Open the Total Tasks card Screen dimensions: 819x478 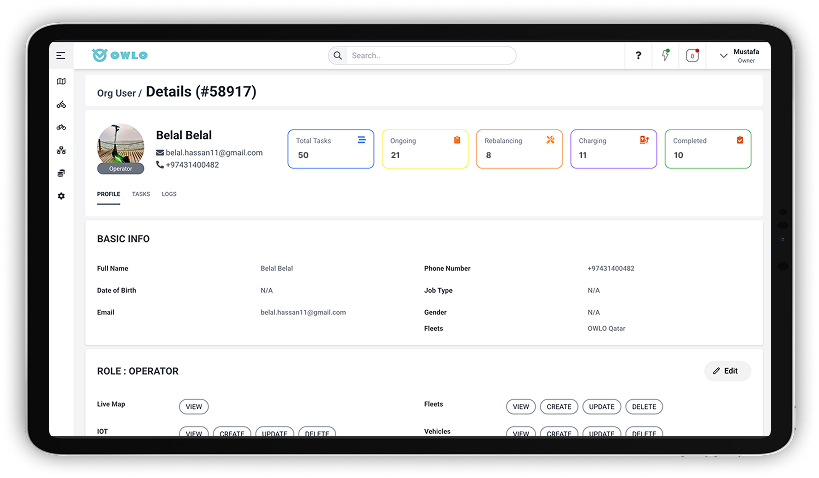click(x=331, y=149)
